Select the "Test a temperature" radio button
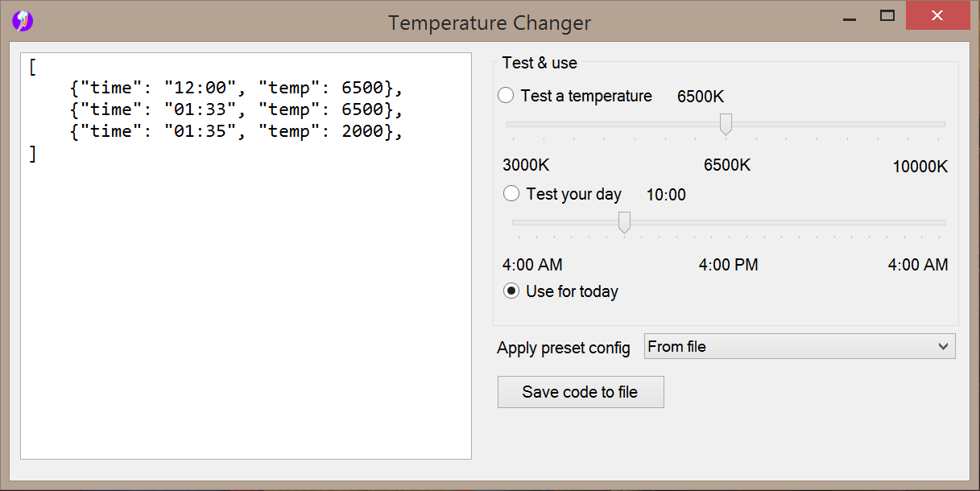Screen dimensions: 980x491 coord(506,96)
